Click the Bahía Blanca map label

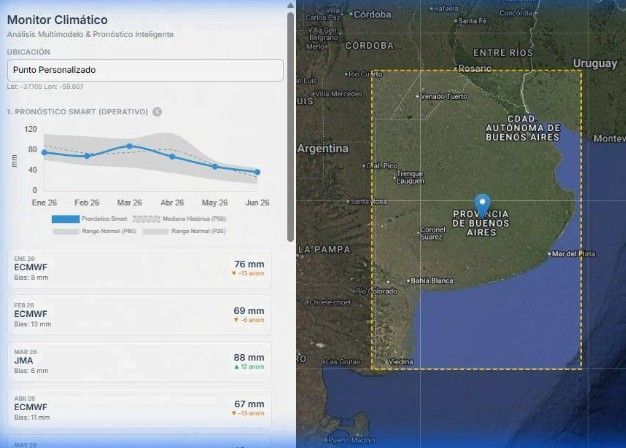tap(432, 281)
